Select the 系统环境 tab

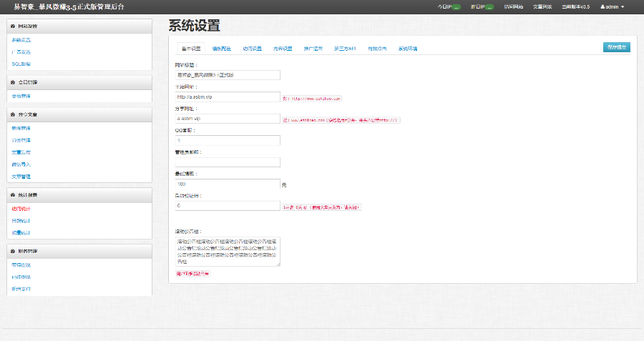tap(408, 49)
